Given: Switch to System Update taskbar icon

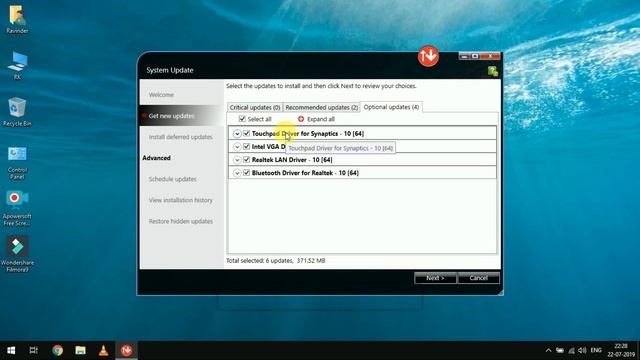Looking at the screenshot, I should pos(127,350).
